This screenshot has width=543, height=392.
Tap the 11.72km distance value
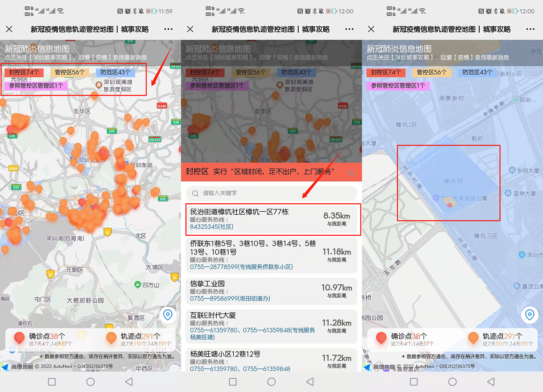(337, 358)
